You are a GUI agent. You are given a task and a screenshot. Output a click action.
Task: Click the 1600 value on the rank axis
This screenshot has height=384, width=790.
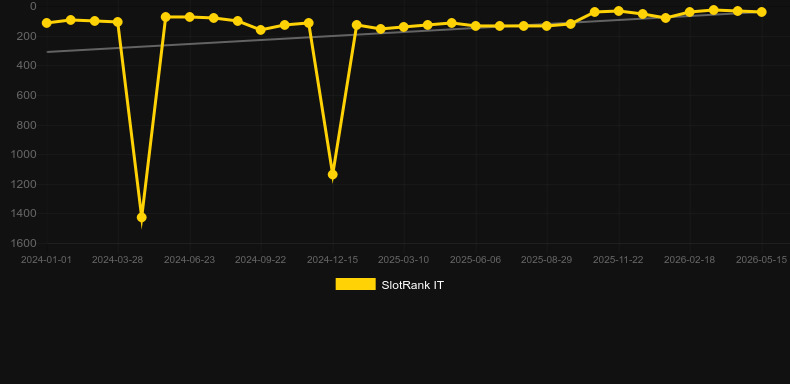pos(24,243)
